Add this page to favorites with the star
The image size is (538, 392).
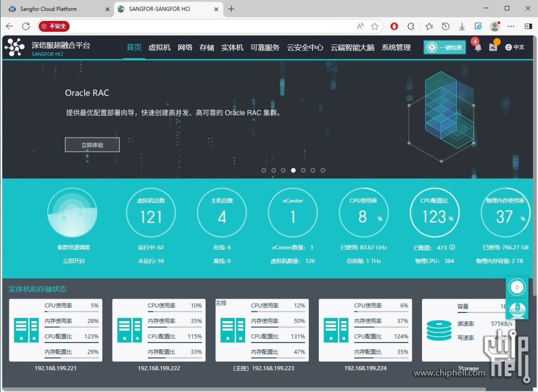pyautogui.click(x=375, y=26)
